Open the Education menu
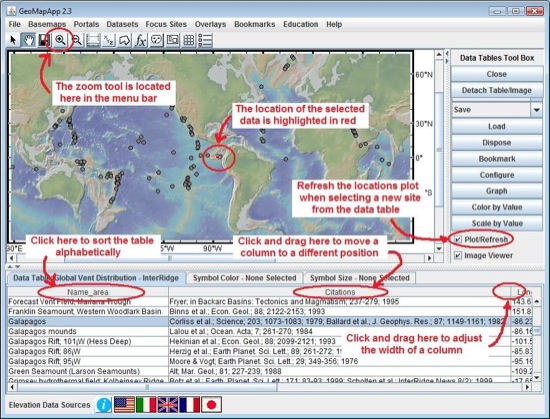Image resolution: width=550 pixels, height=419 pixels. click(301, 24)
